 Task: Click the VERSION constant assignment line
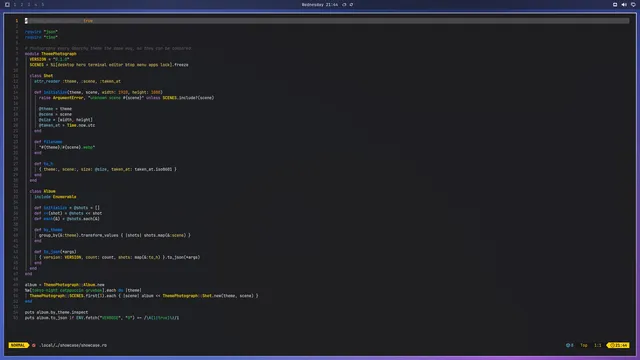[x=49, y=59]
